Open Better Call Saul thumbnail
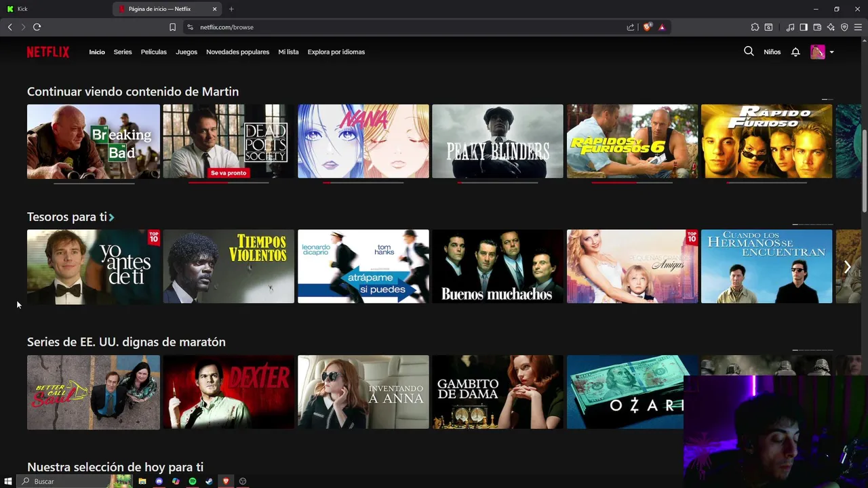 coord(94,392)
